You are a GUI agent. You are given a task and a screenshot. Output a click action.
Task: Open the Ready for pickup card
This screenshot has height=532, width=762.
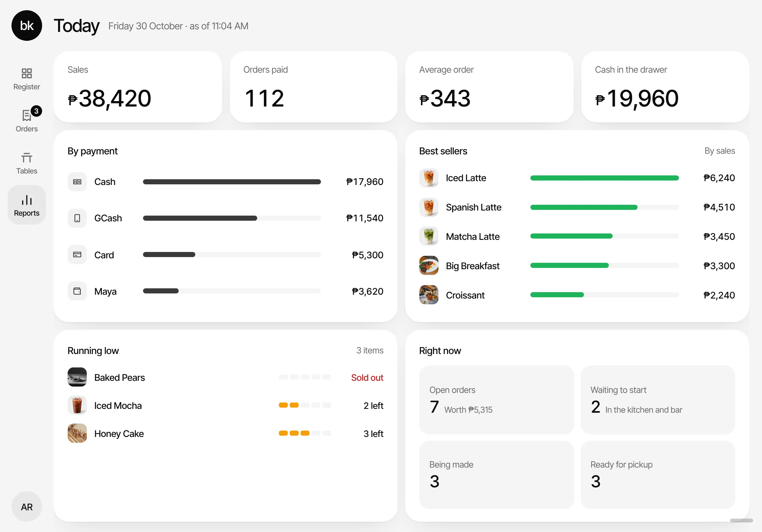point(658,475)
